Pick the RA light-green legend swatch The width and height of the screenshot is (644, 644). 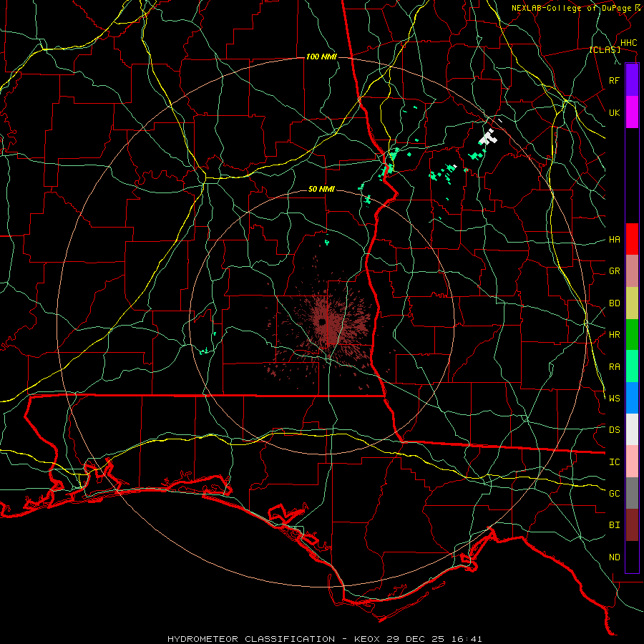[x=632, y=366]
